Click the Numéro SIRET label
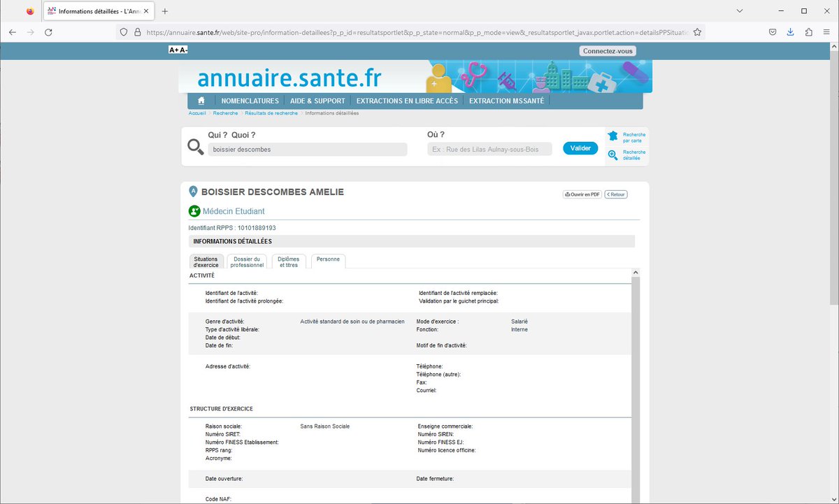This screenshot has width=839, height=504. 223,434
